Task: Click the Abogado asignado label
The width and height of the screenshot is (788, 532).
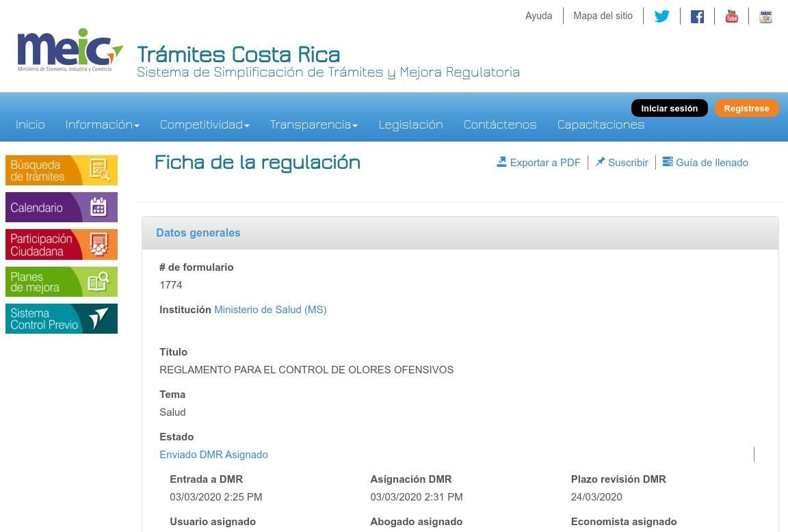Action: click(x=416, y=522)
